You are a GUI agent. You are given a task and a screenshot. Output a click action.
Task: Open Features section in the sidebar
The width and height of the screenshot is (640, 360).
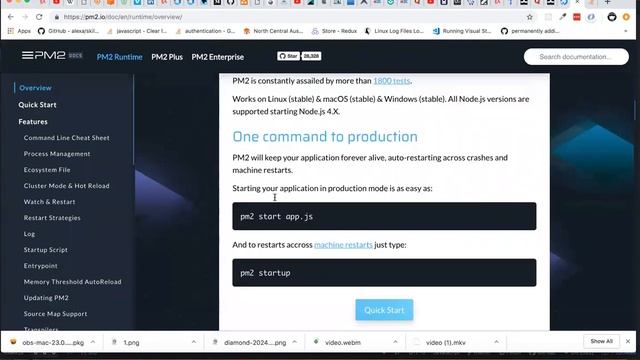coord(33,122)
